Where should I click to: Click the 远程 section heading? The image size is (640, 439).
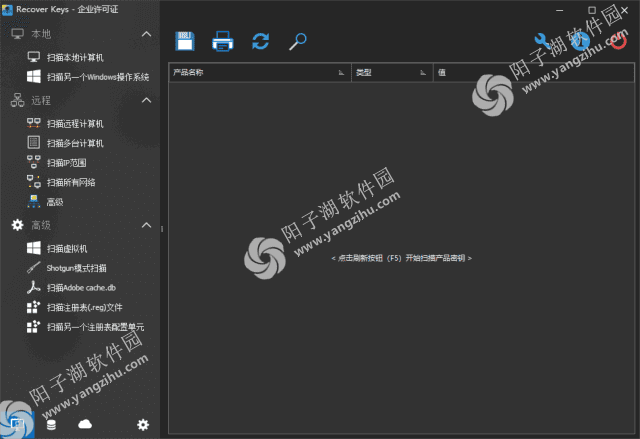click(41, 100)
